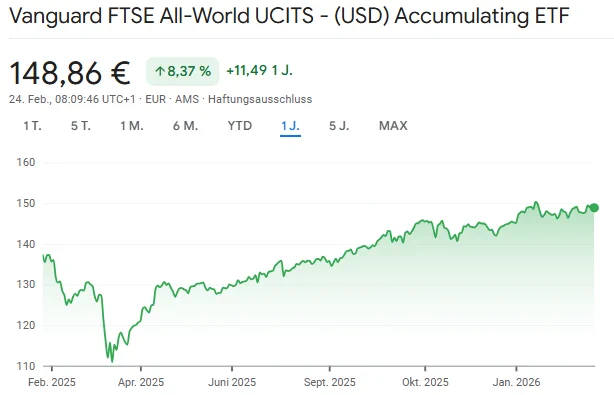The width and height of the screenshot is (614, 395).
Task: Show the 5 J. chart range
Action: (339, 126)
